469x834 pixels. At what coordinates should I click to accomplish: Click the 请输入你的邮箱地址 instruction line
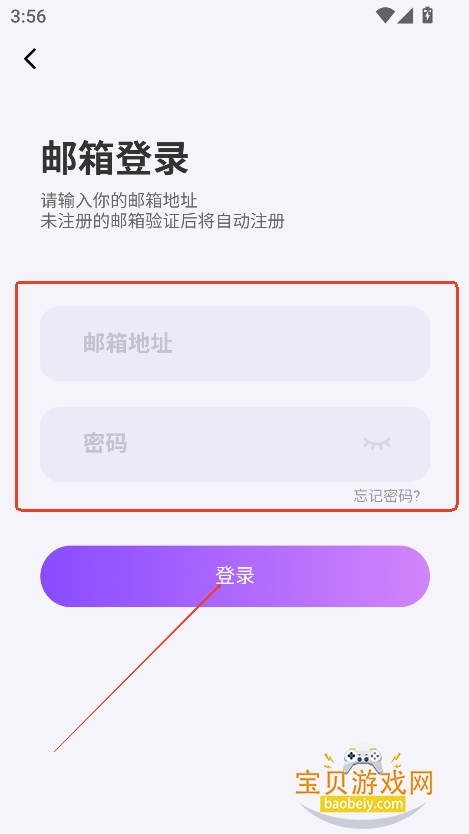(x=119, y=201)
